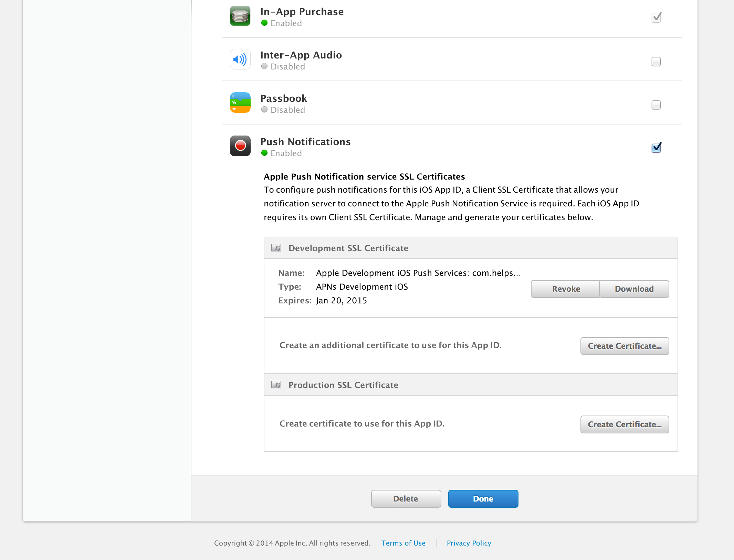Click 'Apple Push Notification service SSL Certificates' heading
The height and width of the screenshot is (560, 734).
pyautogui.click(x=364, y=176)
